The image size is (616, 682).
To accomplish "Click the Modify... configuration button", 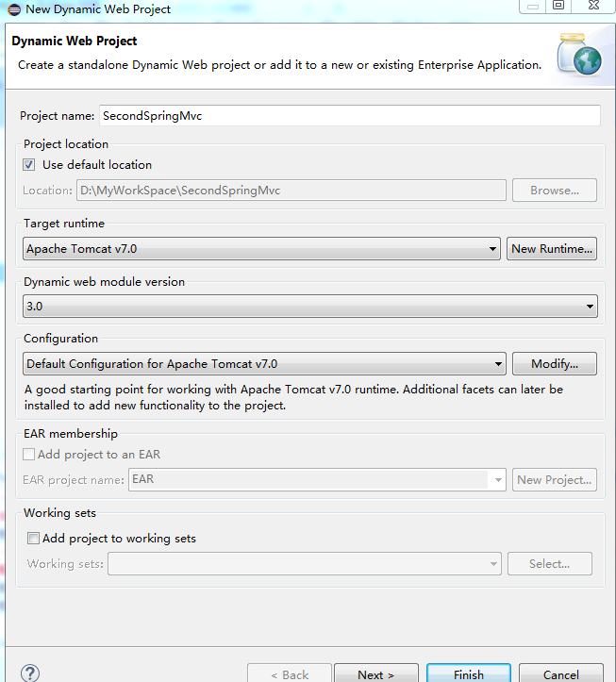I will tap(555, 363).
